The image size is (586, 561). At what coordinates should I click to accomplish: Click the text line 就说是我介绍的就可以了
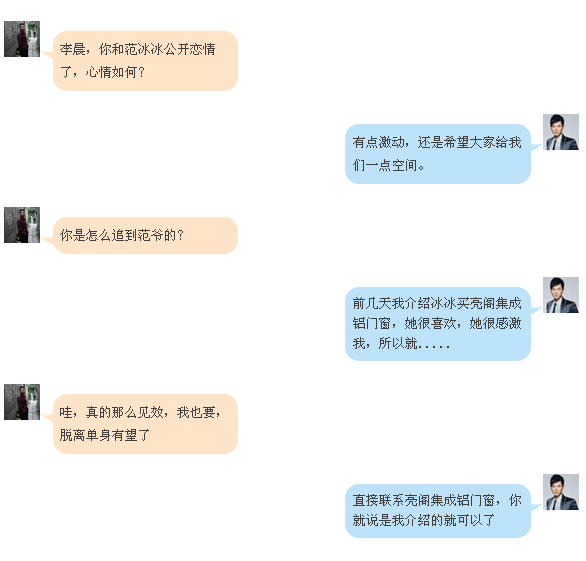(423, 520)
